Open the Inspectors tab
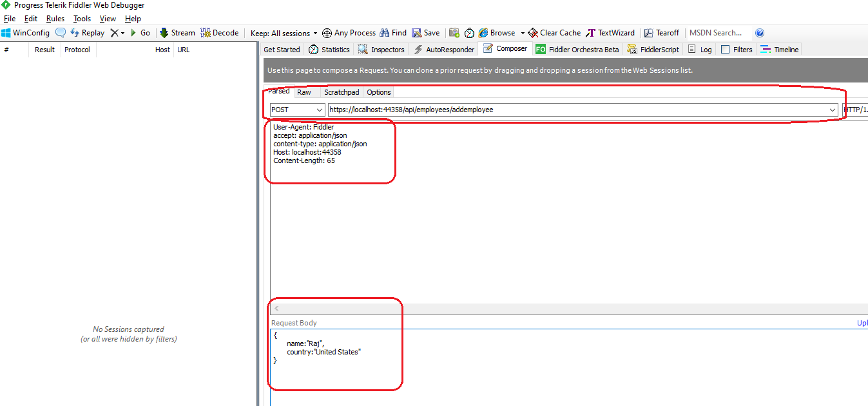The width and height of the screenshot is (868, 406). pos(381,50)
